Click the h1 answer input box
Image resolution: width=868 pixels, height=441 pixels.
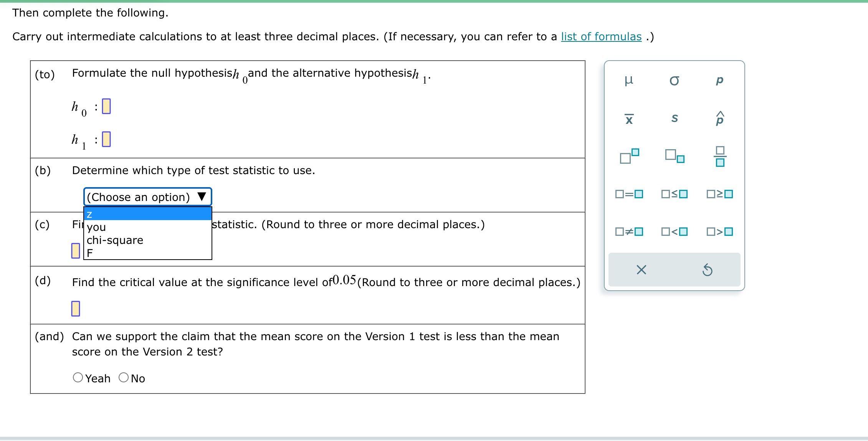click(106, 139)
